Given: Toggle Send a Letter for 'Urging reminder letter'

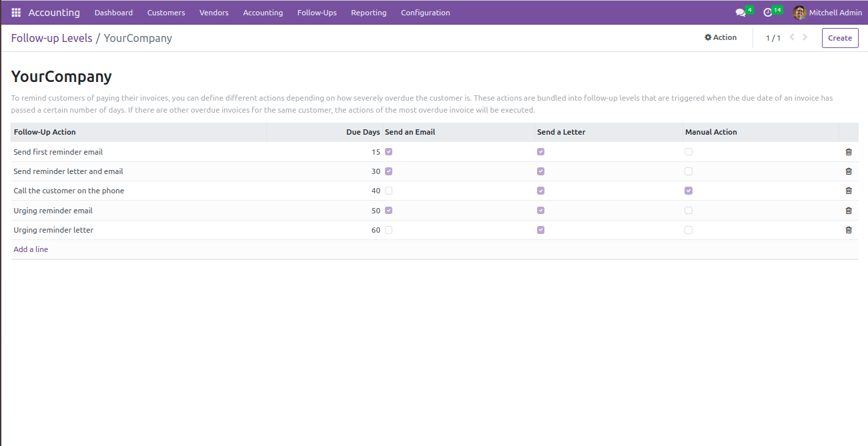Looking at the screenshot, I should point(541,230).
